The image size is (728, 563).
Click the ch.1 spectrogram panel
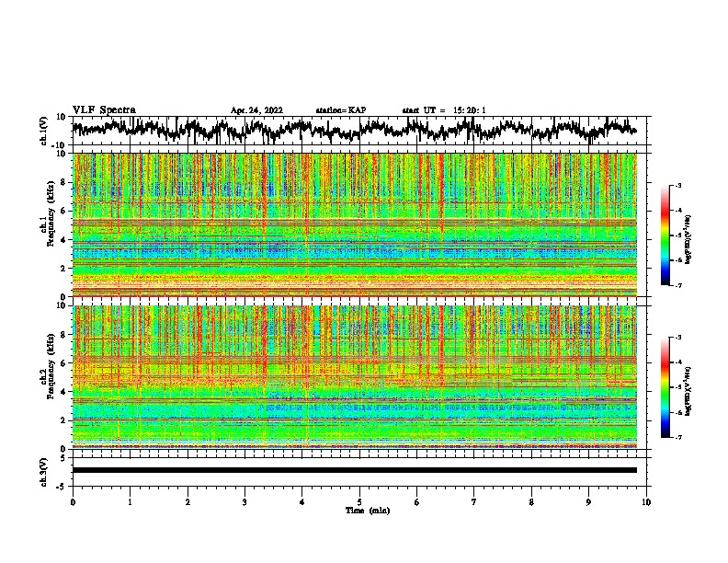[355, 224]
